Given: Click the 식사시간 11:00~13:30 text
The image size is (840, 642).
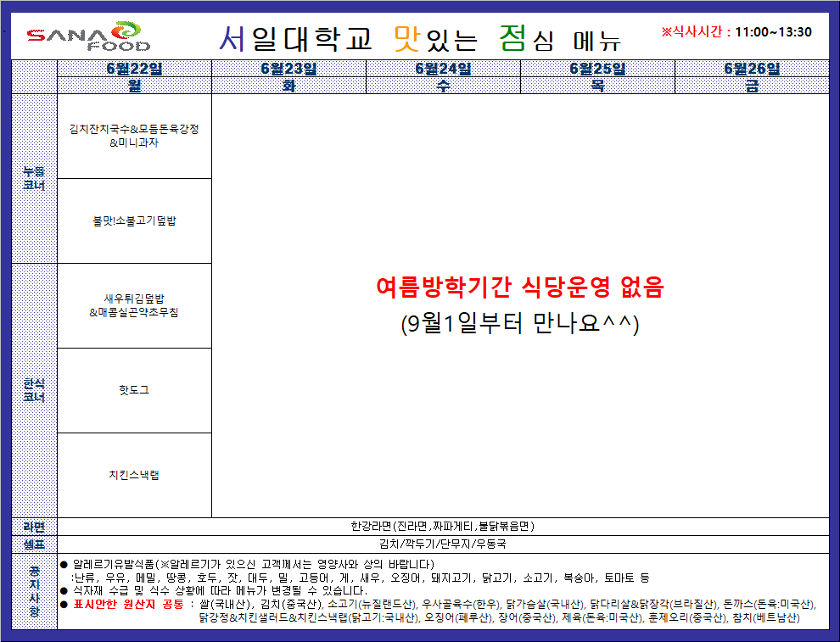Looking at the screenshot, I should (736, 32).
